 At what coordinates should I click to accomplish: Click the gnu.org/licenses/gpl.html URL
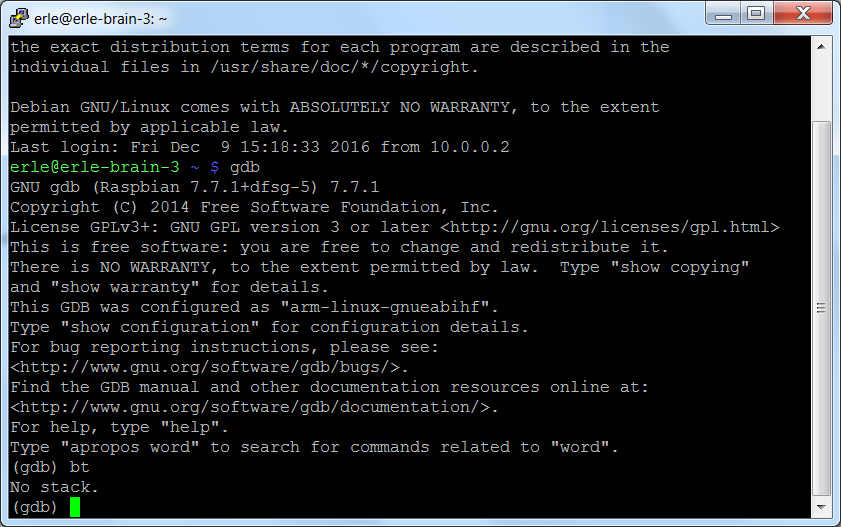[x=610, y=227]
